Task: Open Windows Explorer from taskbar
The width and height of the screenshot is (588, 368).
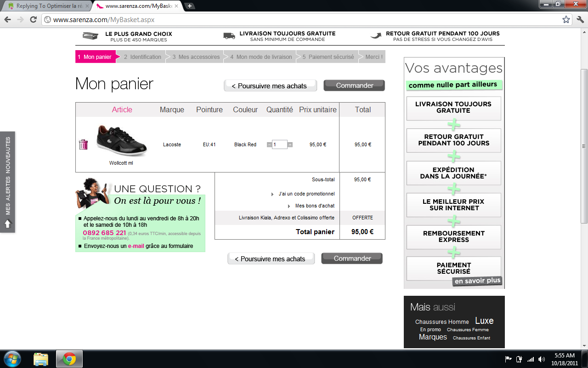Action: (40, 359)
